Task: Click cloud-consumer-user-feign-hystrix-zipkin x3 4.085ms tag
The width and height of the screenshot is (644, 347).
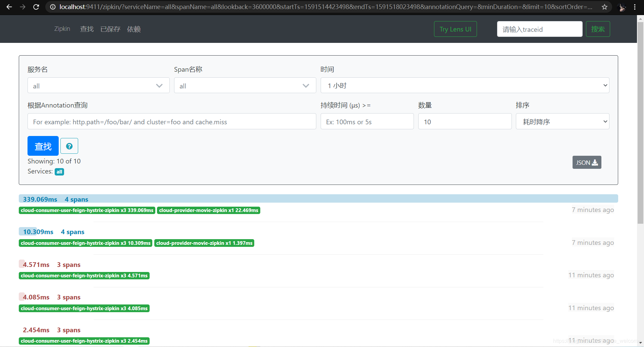Action: [x=84, y=308]
